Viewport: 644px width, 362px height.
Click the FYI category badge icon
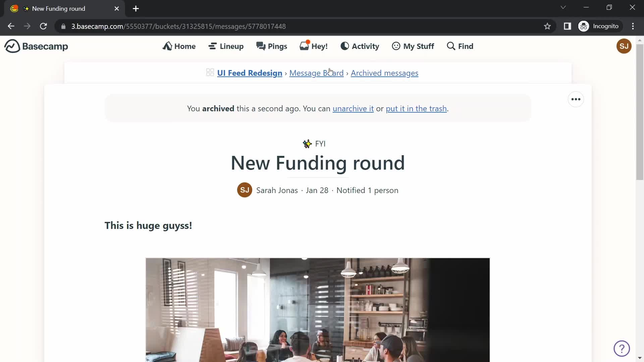pos(307,143)
